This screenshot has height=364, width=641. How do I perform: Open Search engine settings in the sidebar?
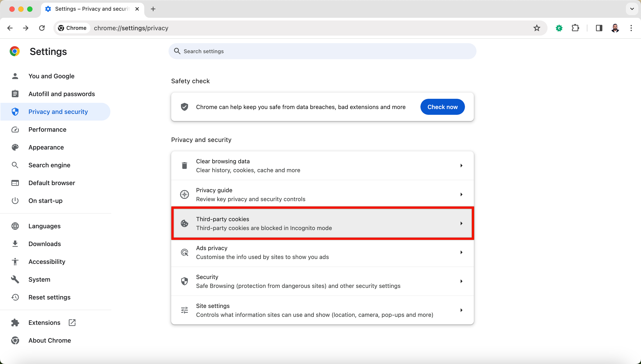49,165
